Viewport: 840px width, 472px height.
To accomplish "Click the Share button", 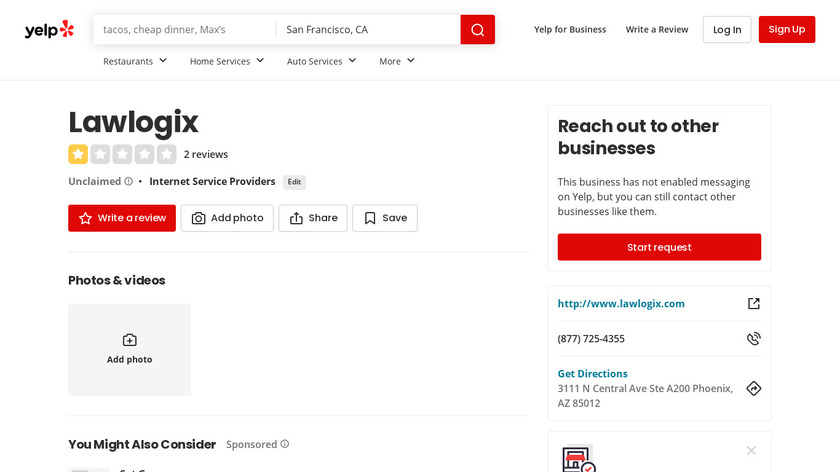I will tap(313, 218).
